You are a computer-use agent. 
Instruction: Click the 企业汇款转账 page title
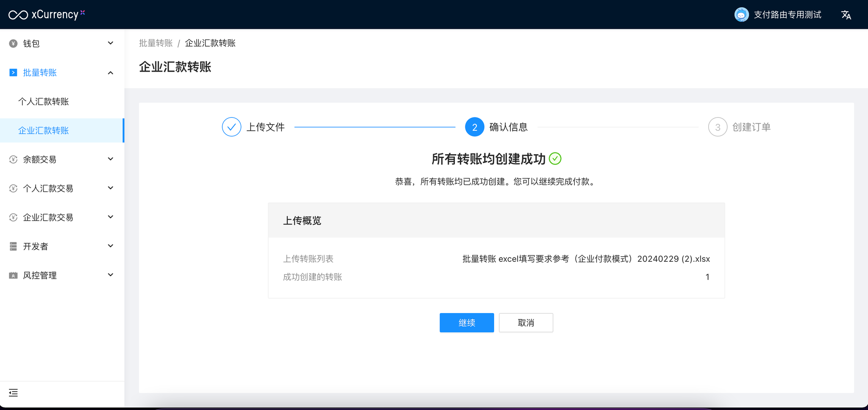click(175, 67)
